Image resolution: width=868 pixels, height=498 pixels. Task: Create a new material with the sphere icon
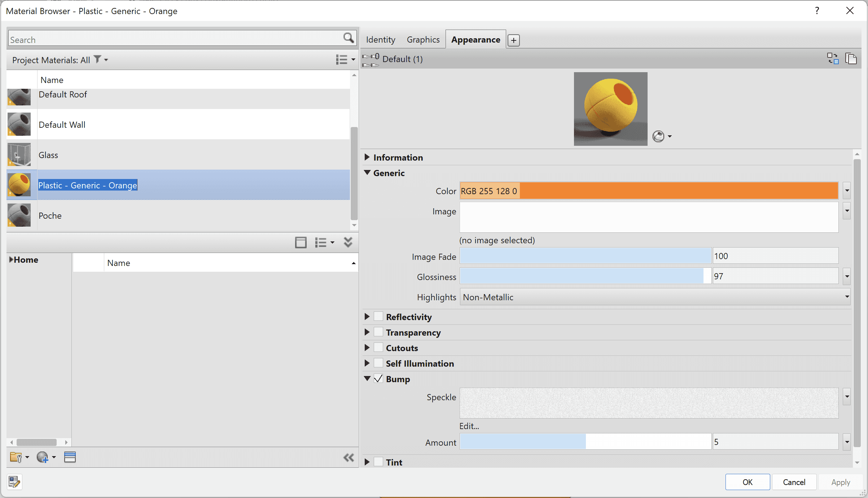[43, 457]
